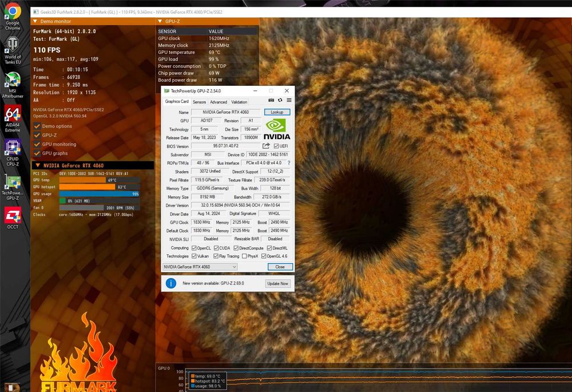Viewport: 572px width, 392px height.
Task: Click GPU Name field in GPU-Z
Action: pos(226,112)
